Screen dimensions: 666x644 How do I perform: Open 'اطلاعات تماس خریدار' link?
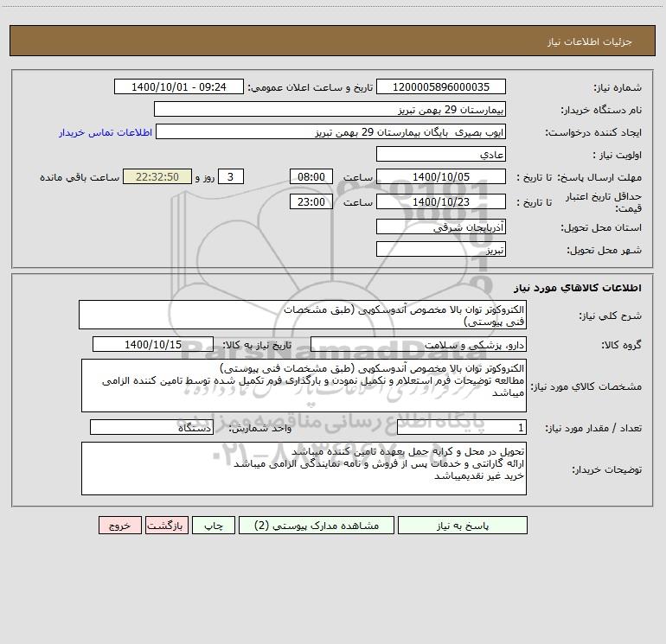(106, 132)
